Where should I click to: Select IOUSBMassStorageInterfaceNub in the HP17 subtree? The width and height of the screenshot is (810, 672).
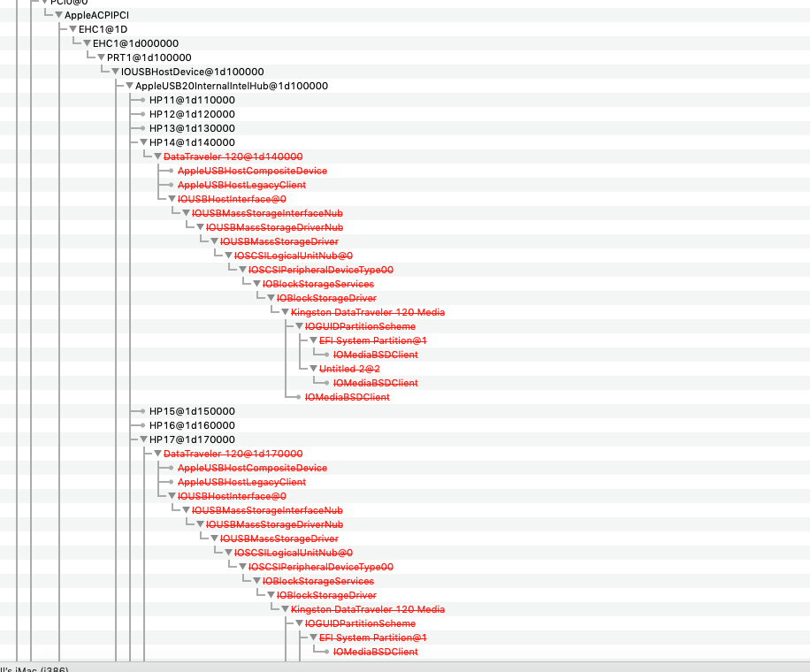[267, 510]
